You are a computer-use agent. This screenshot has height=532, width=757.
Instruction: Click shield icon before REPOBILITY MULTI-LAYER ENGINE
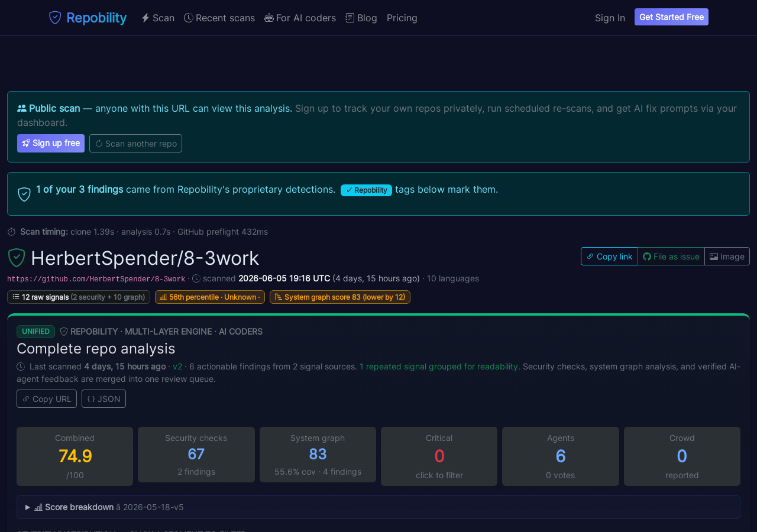(x=64, y=332)
